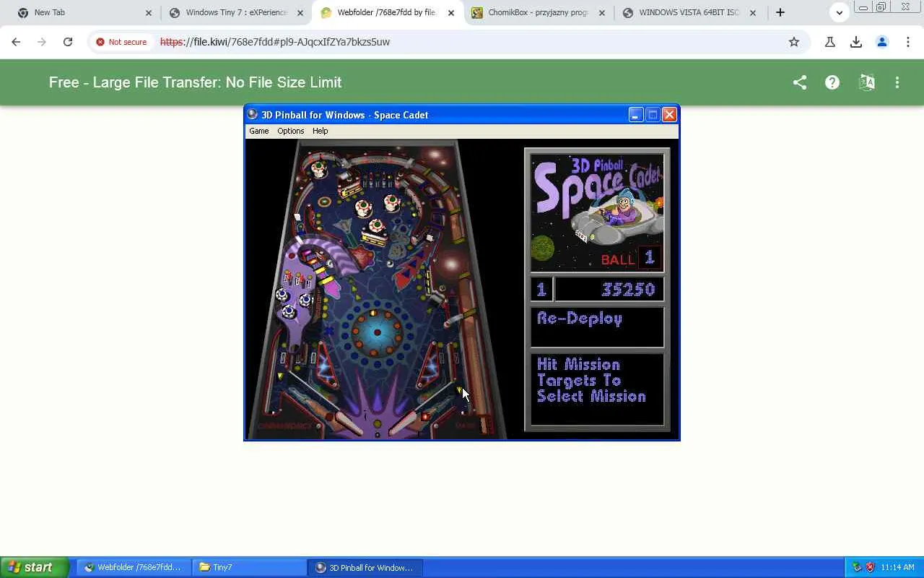This screenshot has width=924, height=578.
Task: Close the New Tab browser tab
Action: [149, 13]
